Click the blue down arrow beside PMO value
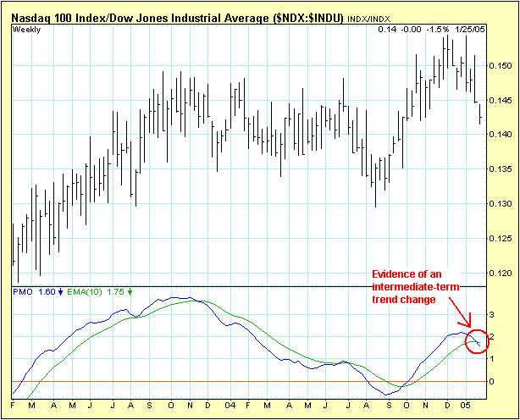The width and height of the screenshot is (520, 420). click(x=61, y=292)
